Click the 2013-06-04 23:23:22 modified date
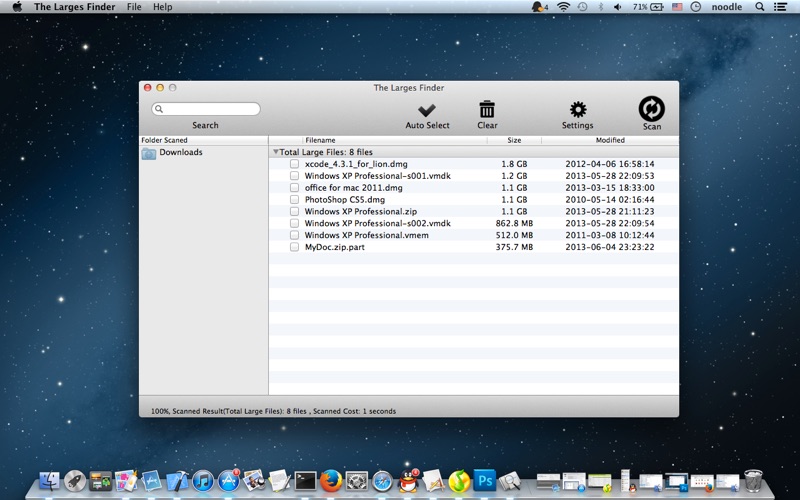Image resolution: width=800 pixels, height=500 pixels. 610,247
